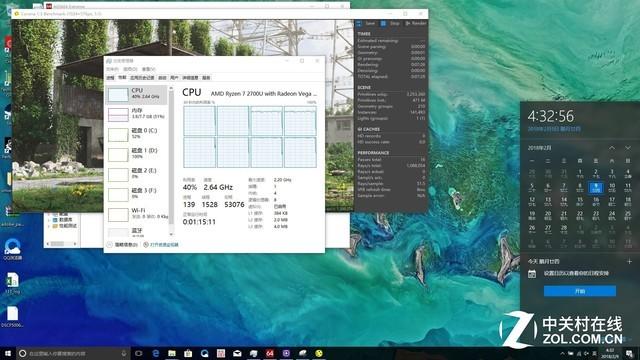Add a new event with plus icon

click(629, 261)
